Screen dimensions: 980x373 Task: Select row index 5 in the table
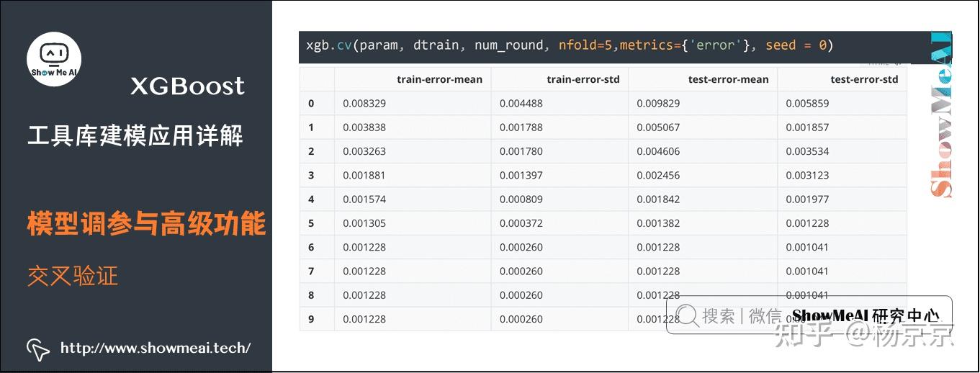coord(311,223)
